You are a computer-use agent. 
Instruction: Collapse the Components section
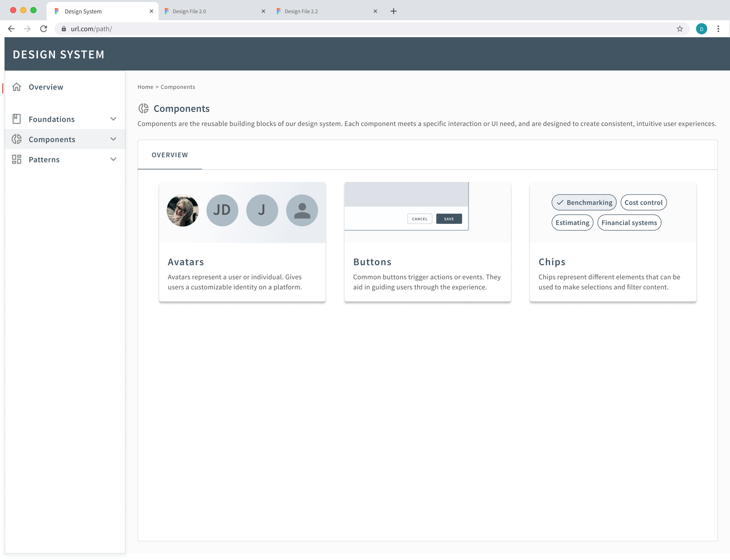(x=113, y=139)
